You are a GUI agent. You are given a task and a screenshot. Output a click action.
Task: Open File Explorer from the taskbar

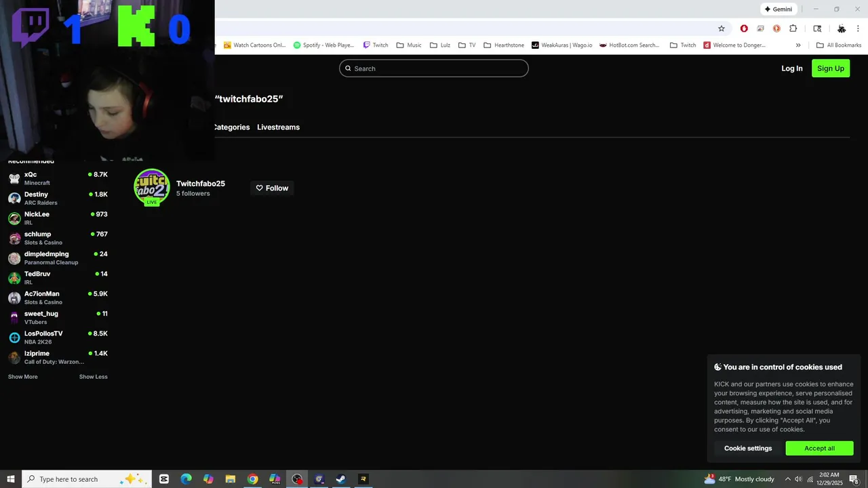tap(231, 479)
